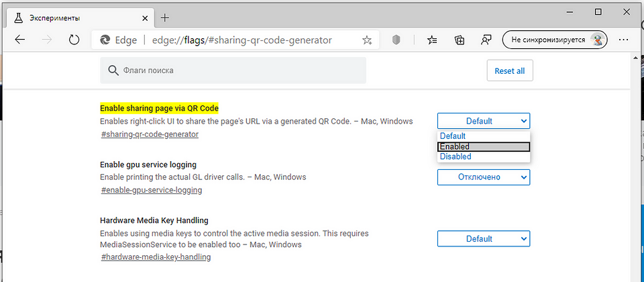Click the 'Hardware Media Key Handling' heading
This screenshot has width=644, height=282.
(154, 220)
